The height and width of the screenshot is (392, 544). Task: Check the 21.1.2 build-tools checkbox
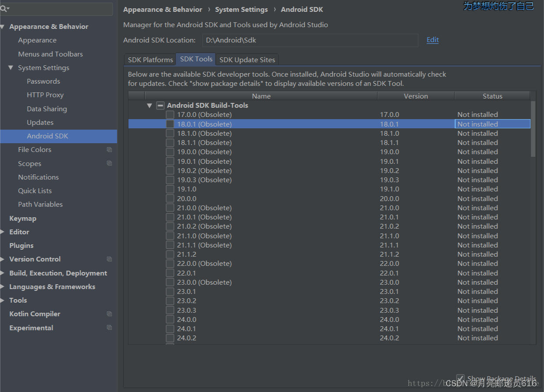point(170,254)
